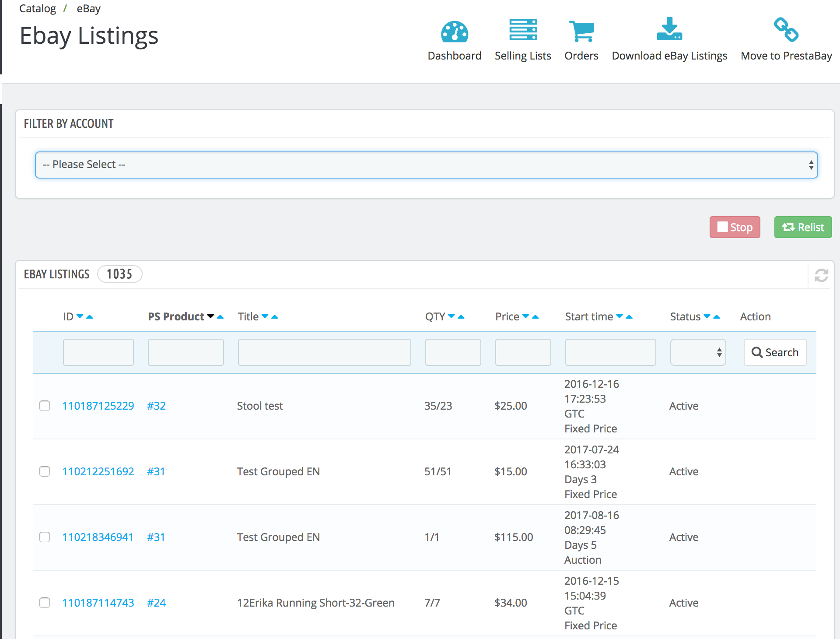Sort QTY column descending
Viewport: 840px width, 639px height.
451,316
